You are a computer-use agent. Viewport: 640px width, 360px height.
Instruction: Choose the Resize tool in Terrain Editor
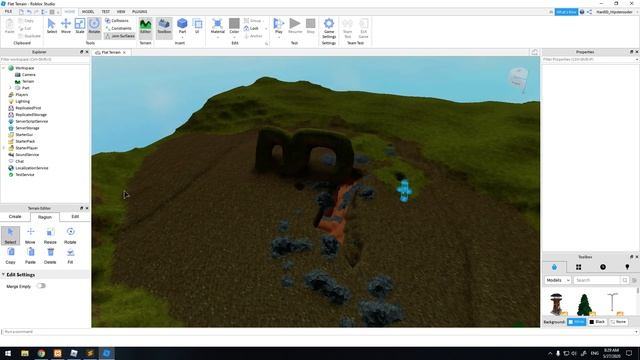click(x=50, y=236)
